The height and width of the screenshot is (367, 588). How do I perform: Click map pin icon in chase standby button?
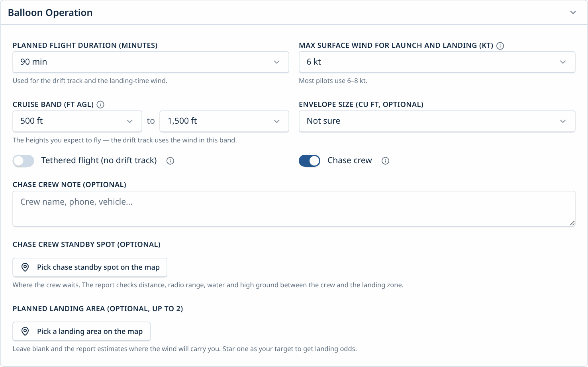(25, 267)
